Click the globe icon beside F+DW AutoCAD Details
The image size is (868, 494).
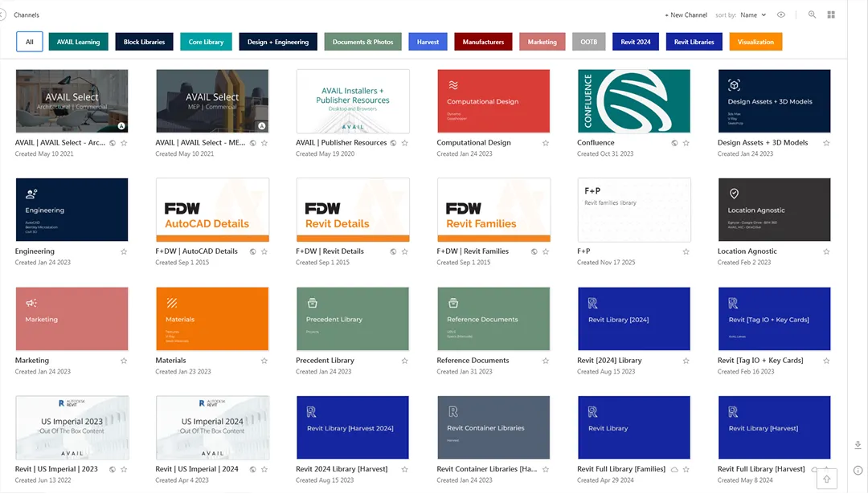(252, 251)
